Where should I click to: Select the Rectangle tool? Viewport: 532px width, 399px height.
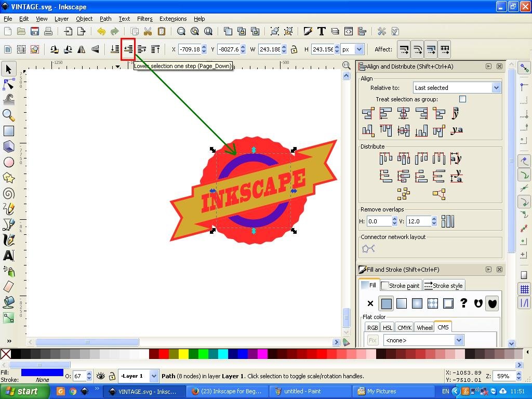(8, 131)
